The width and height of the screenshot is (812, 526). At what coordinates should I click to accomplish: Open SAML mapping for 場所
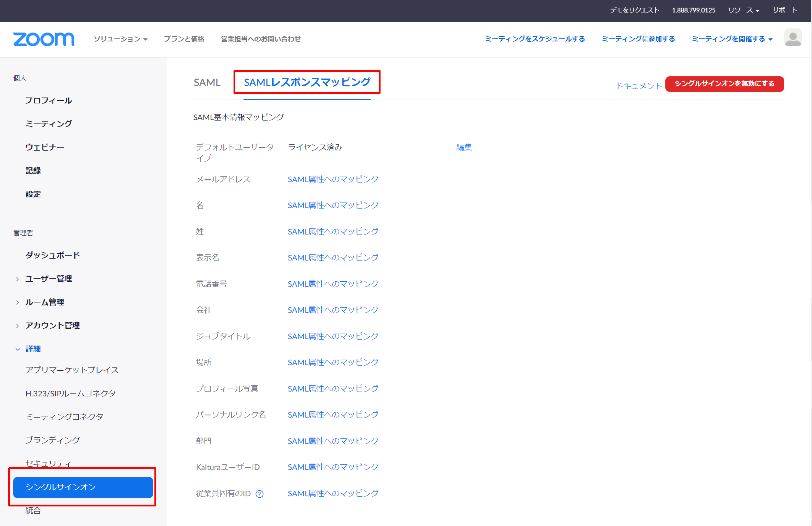[x=333, y=362]
